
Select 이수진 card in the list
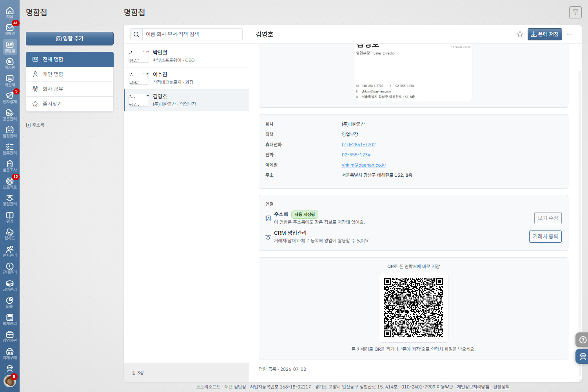coord(187,78)
